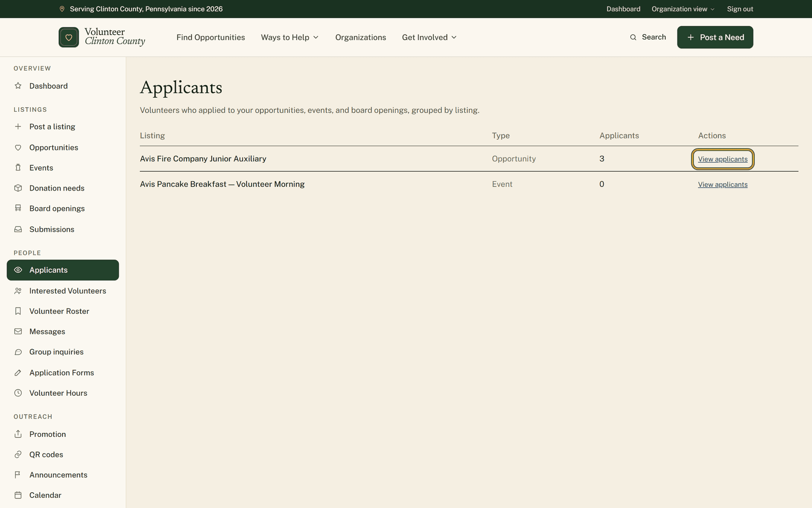The width and height of the screenshot is (812, 508).
Task: Open Board openings in the sidebar
Action: point(63,208)
